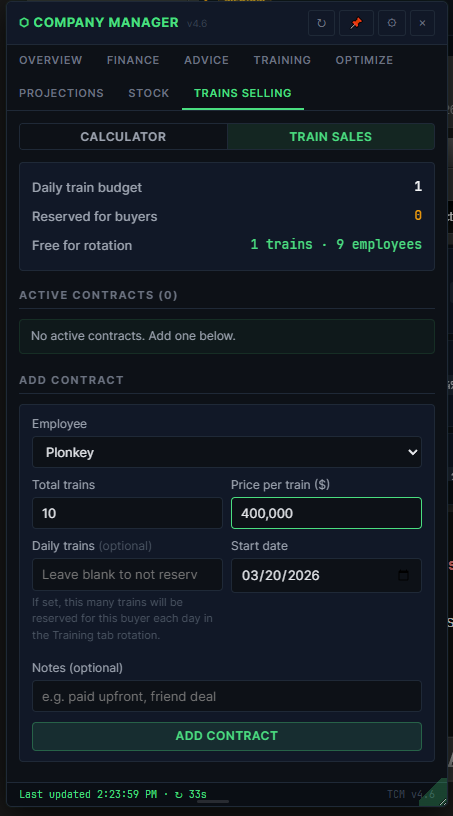
Task: Click the Notes optional text field
Action: pyautogui.click(x=226, y=696)
